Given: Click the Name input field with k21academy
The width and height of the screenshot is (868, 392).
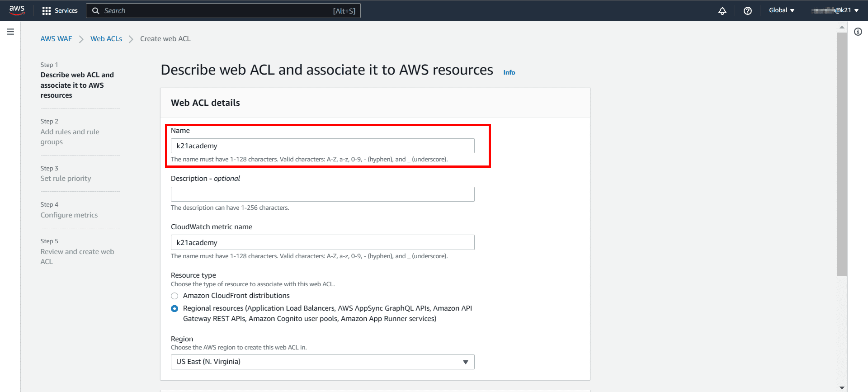Looking at the screenshot, I should pyautogui.click(x=322, y=146).
